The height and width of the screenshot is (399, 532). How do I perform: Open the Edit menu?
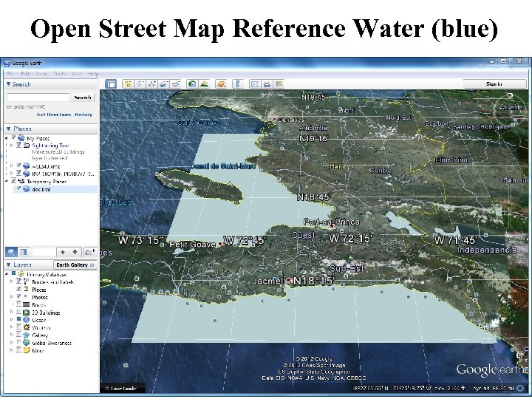[x=25, y=74]
